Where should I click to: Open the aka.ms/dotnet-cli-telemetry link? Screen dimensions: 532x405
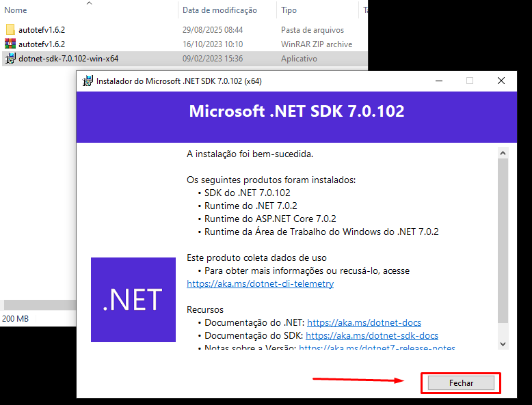coord(261,283)
